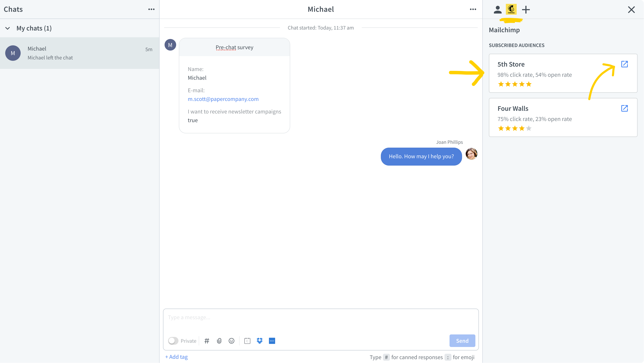Open 5th Store audience in Mailchimp
Image resolution: width=644 pixels, height=363 pixels.
(x=624, y=64)
